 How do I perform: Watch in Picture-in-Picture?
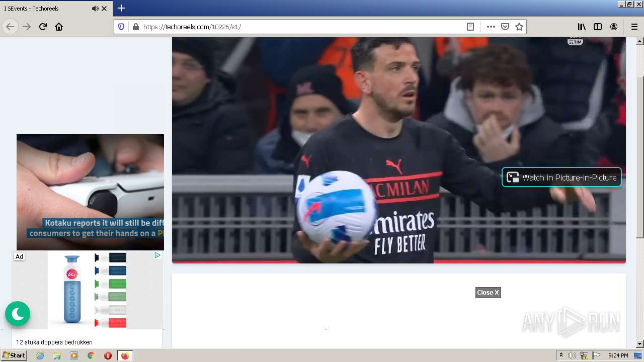click(561, 177)
